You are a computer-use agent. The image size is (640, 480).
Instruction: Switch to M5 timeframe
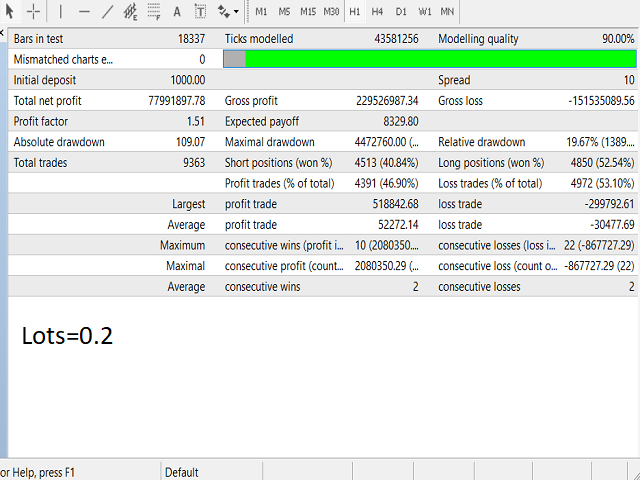tap(284, 11)
